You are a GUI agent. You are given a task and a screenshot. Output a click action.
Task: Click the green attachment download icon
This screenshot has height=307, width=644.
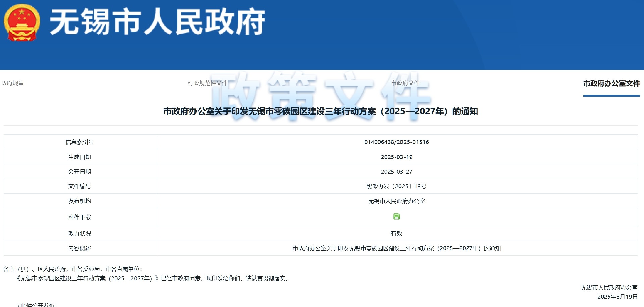(x=396, y=217)
